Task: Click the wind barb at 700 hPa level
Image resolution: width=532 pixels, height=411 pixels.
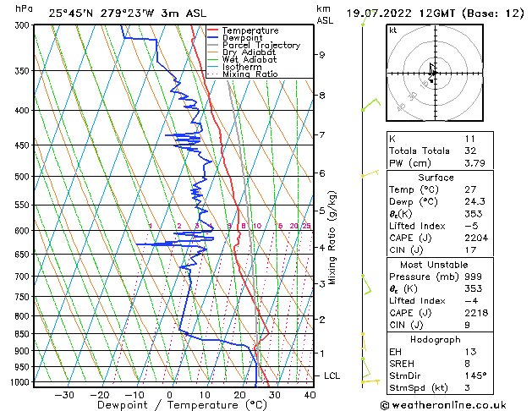Action: point(366,284)
